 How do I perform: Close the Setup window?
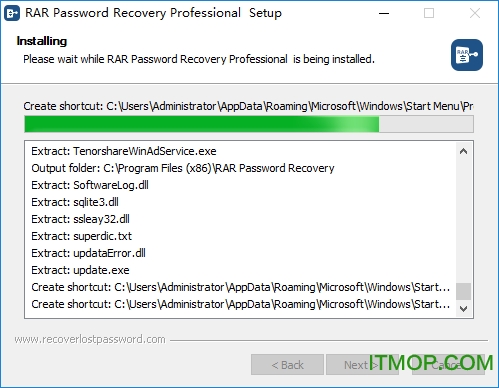pyautogui.click(x=475, y=13)
